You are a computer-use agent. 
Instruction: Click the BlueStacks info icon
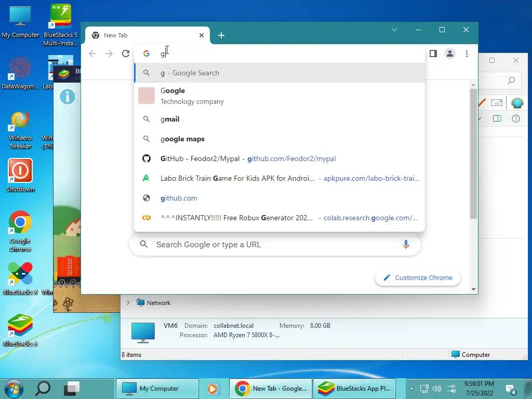pos(68,97)
